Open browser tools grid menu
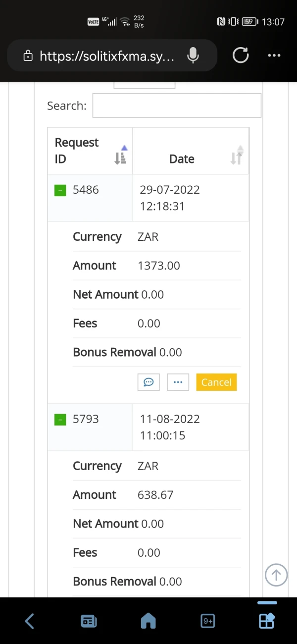297x644 pixels. [x=267, y=620]
